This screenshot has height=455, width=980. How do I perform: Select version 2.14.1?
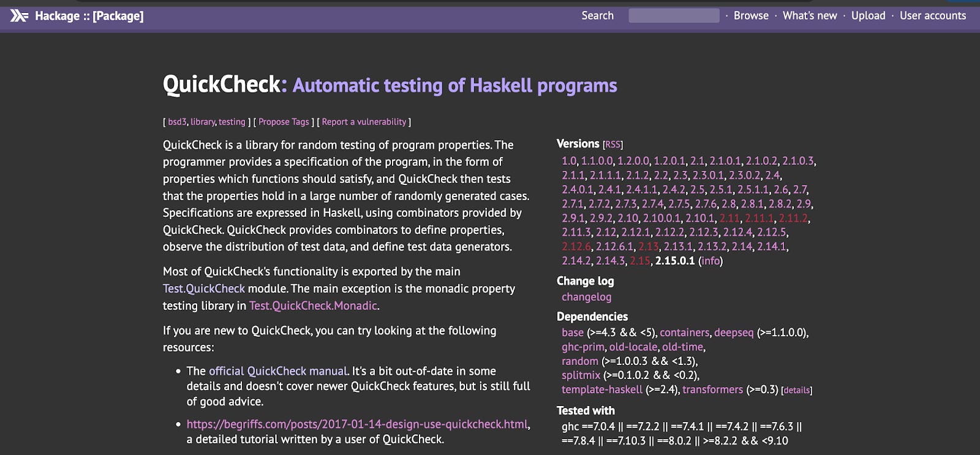(772, 247)
